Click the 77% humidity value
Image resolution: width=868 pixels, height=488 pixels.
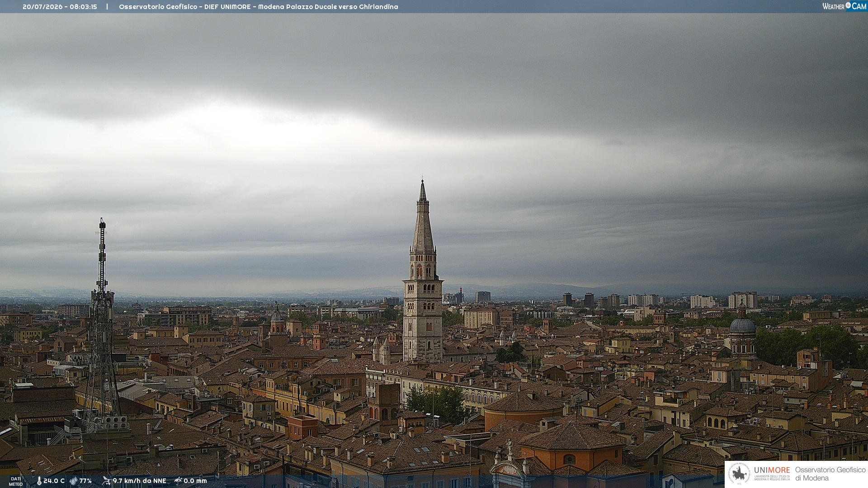click(85, 481)
